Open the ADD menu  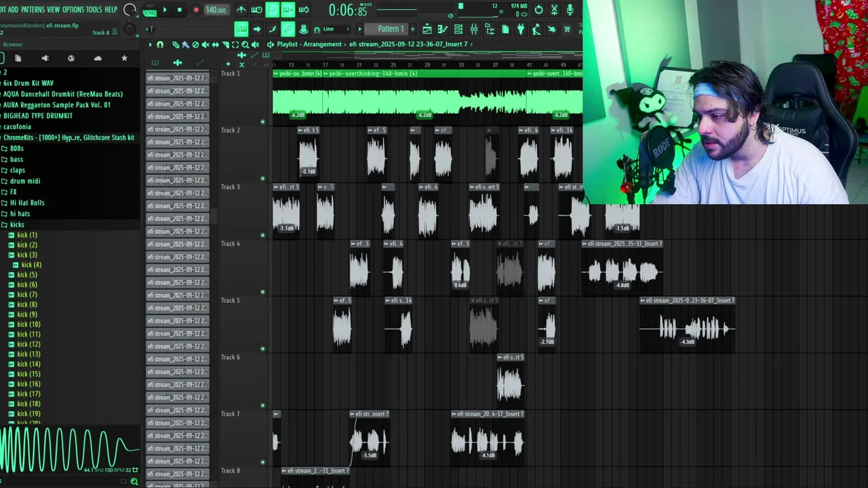click(13, 9)
